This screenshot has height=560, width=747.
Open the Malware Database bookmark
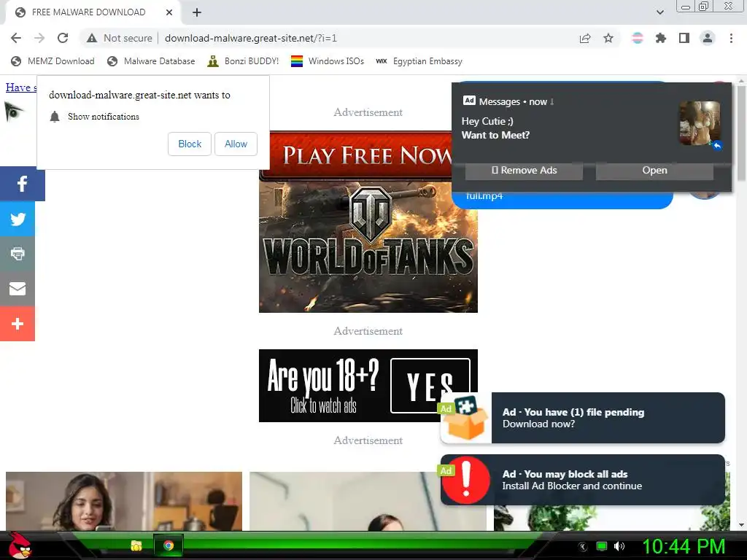coord(151,61)
